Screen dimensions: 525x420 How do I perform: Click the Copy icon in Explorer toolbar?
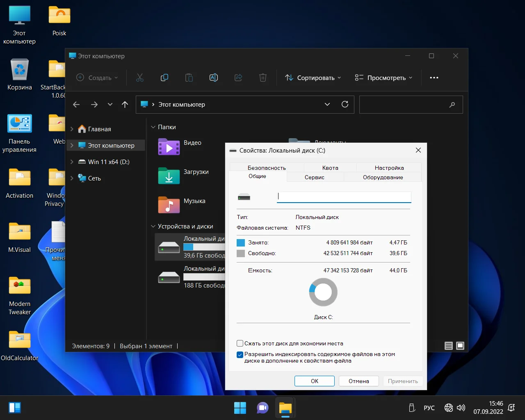[164, 78]
